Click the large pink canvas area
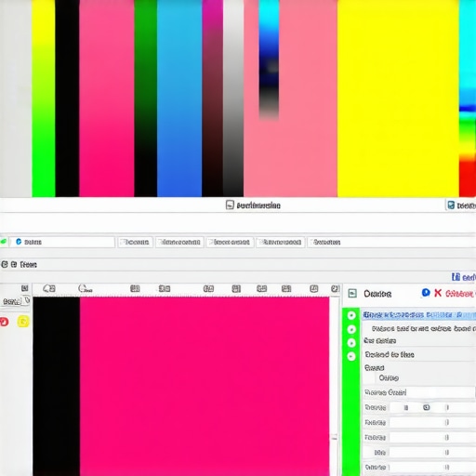Viewport: 476px width, 476px height. click(205, 386)
